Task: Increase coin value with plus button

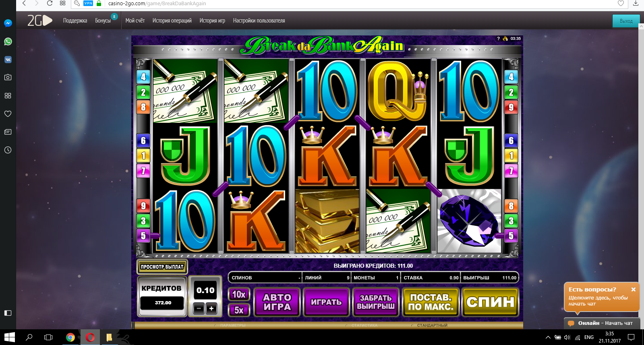Action: [211, 308]
